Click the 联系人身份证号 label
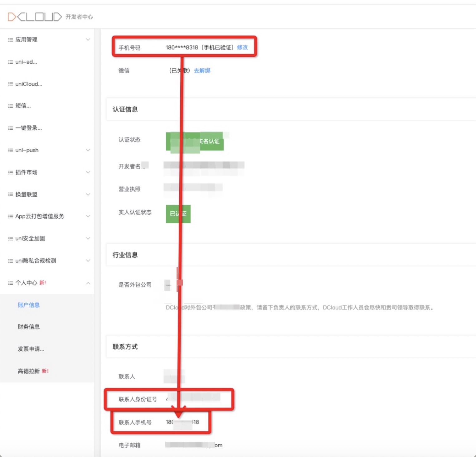 (x=138, y=399)
